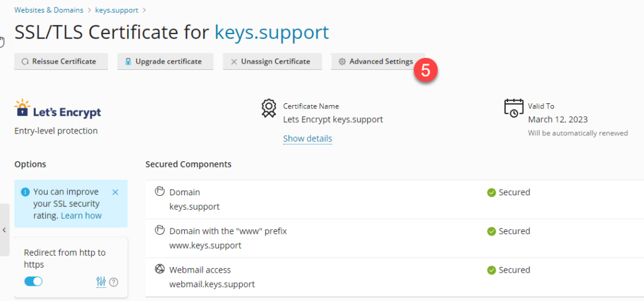The image size is (644, 301).
Task: Click the certificate ribbon badge icon
Action: [x=269, y=108]
